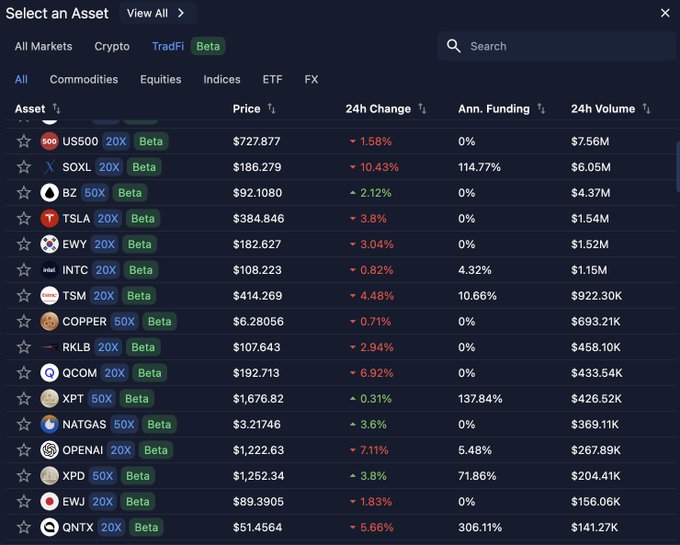
Task: Focus the Search input field
Action: pos(557,46)
